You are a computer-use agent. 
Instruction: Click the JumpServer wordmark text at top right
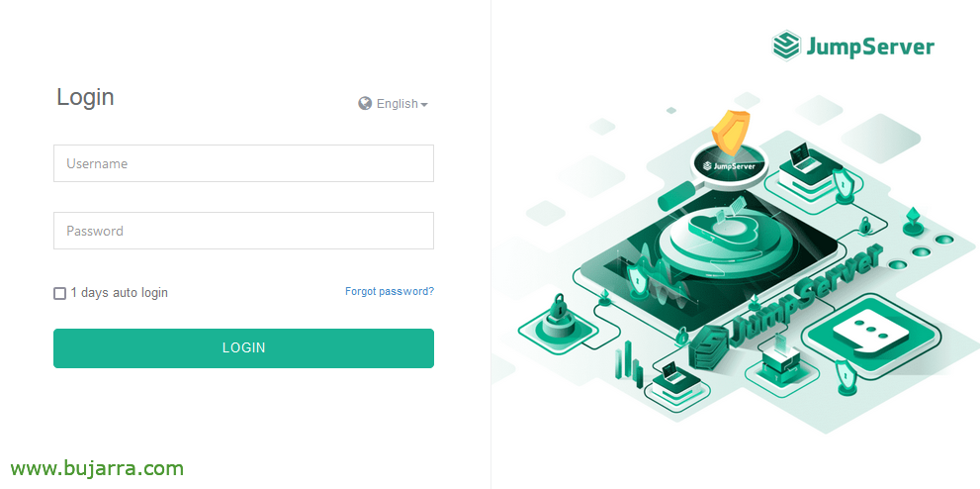pos(870,48)
